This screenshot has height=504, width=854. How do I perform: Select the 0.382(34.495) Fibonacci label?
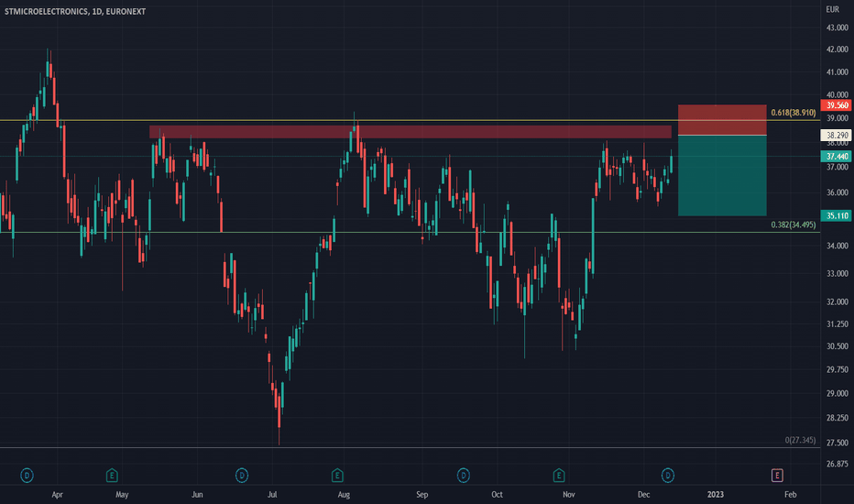point(793,225)
